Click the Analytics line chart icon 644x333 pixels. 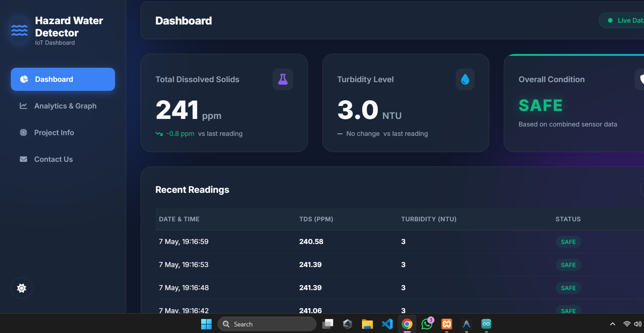(x=23, y=106)
